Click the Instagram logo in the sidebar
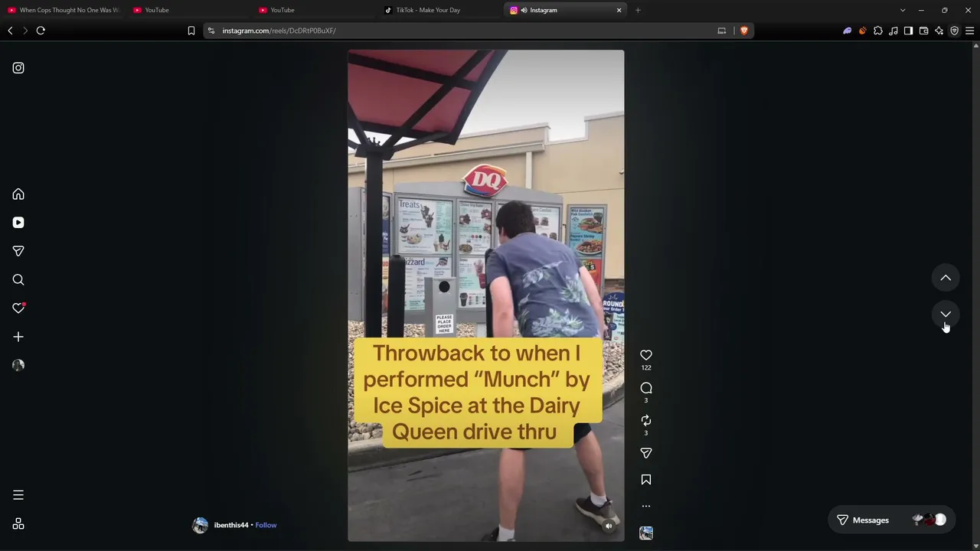980x551 pixels. [x=18, y=68]
